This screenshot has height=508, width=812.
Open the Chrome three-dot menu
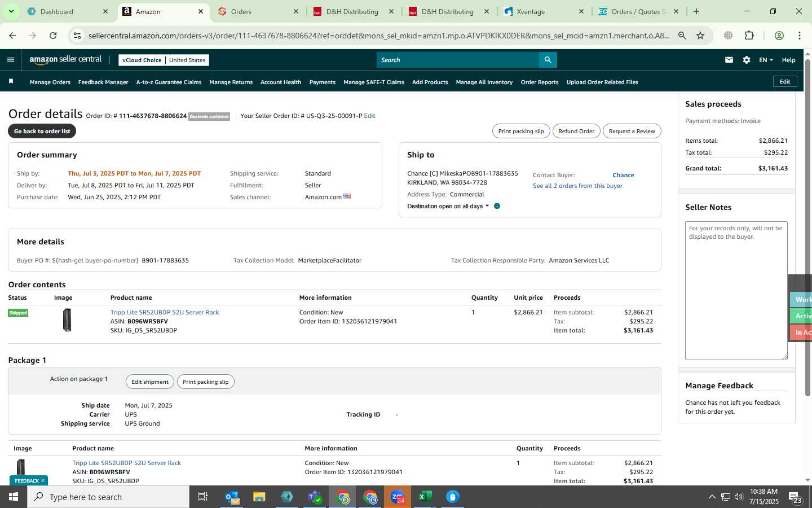coord(800,36)
